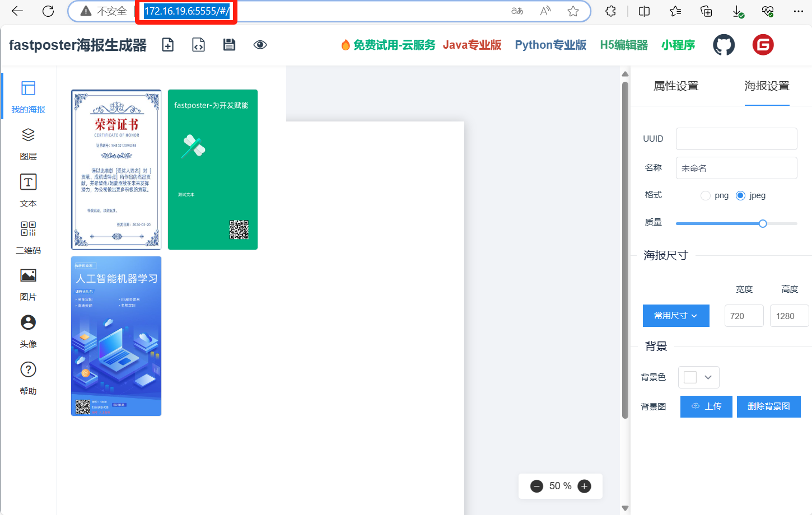Screen dimensions: 812x515
Task: Open the code view icon in toolbar
Action: click(x=198, y=45)
